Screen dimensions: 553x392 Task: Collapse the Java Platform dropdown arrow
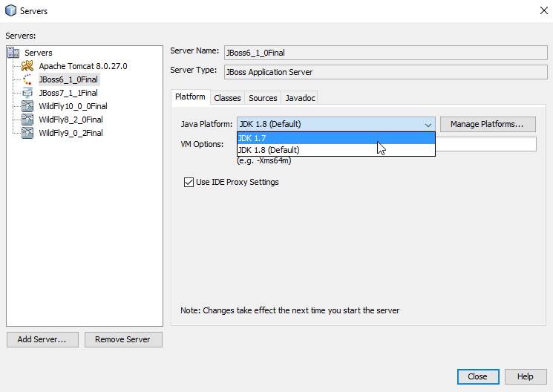tap(428, 125)
